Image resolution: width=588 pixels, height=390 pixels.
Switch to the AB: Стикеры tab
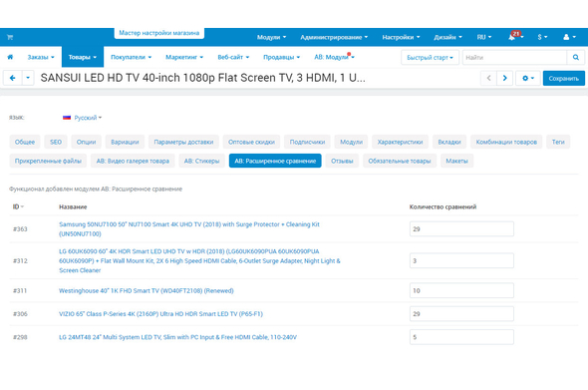(201, 161)
